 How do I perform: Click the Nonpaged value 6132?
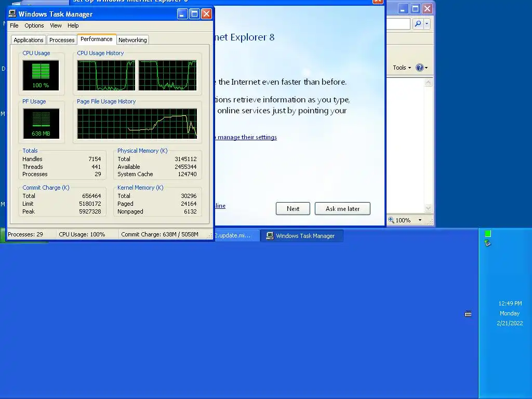tap(190, 211)
